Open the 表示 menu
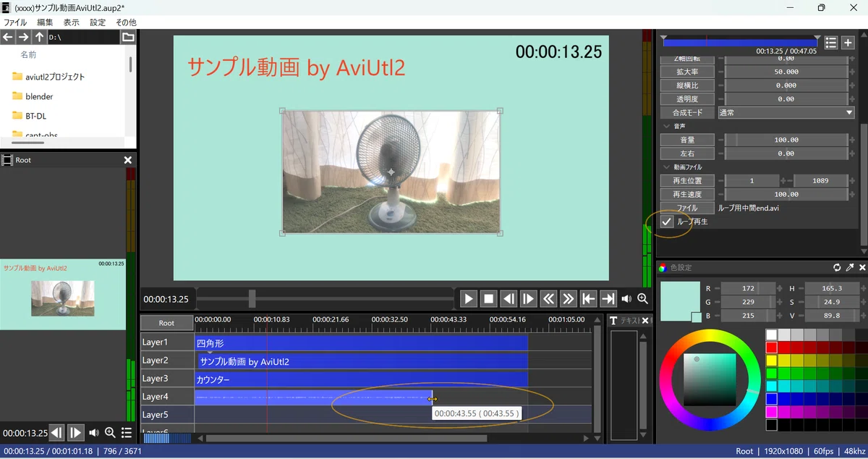Image resolution: width=868 pixels, height=459 pixels. (x=72, y=22)
